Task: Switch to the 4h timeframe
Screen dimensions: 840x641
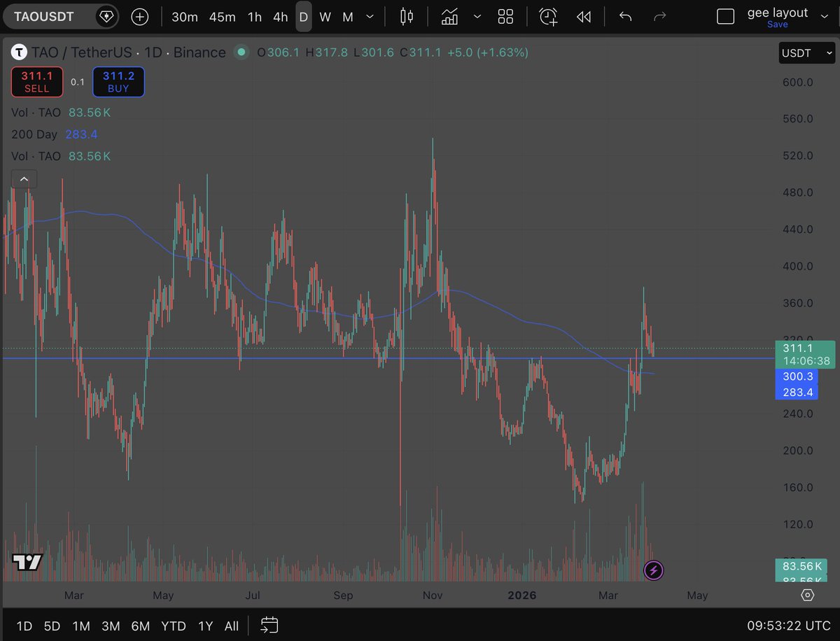Action: pos(280,17)
